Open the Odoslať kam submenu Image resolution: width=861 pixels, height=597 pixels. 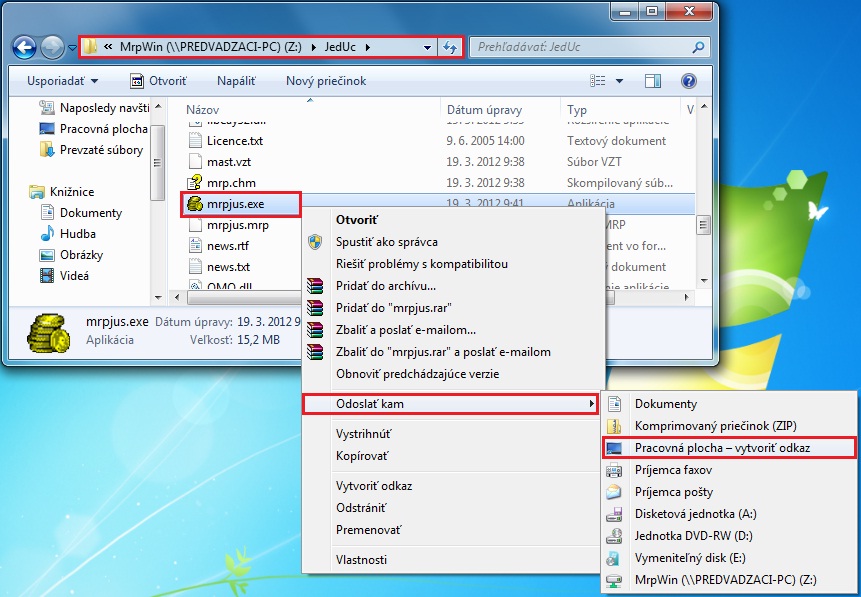coord(450,404)
